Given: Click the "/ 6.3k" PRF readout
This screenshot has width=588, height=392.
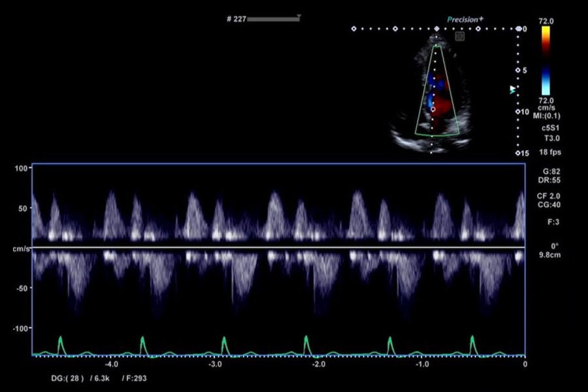Looking at the screenshot, I should pos(100,378).
